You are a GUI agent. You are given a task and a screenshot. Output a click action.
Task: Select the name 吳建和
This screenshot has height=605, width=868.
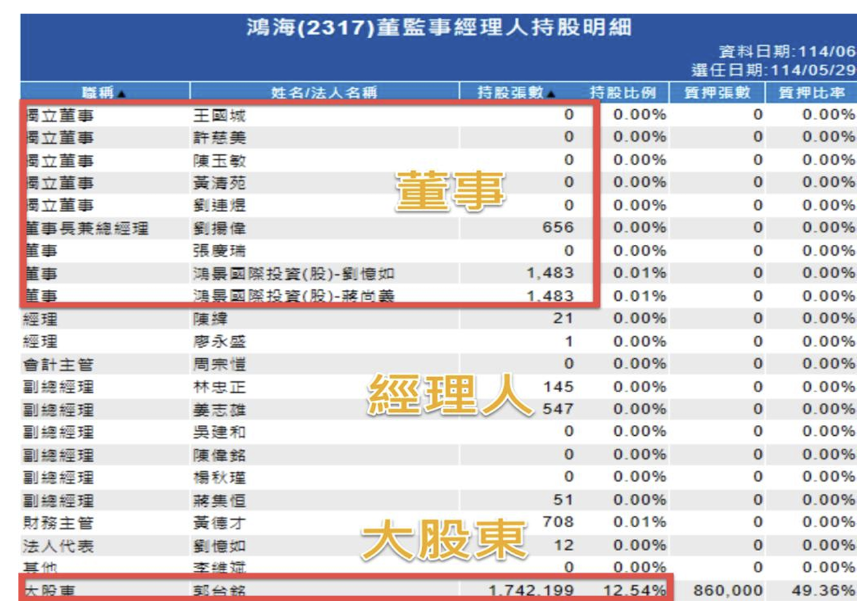click(219, 432)
